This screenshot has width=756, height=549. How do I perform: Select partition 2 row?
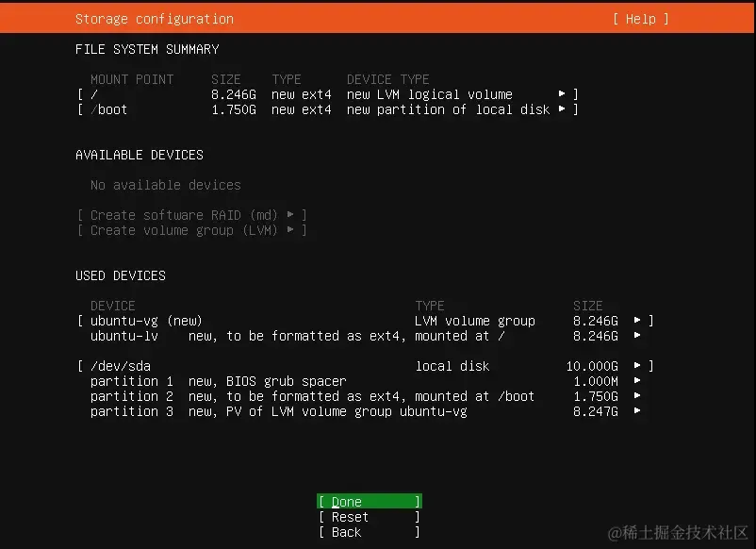(367, 396)
